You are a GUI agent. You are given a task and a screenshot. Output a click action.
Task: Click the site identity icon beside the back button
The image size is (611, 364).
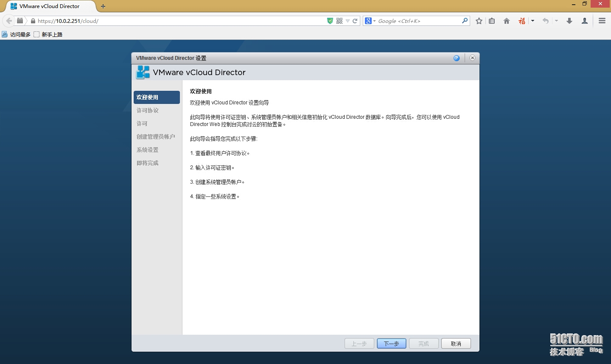tap(20, 21)
